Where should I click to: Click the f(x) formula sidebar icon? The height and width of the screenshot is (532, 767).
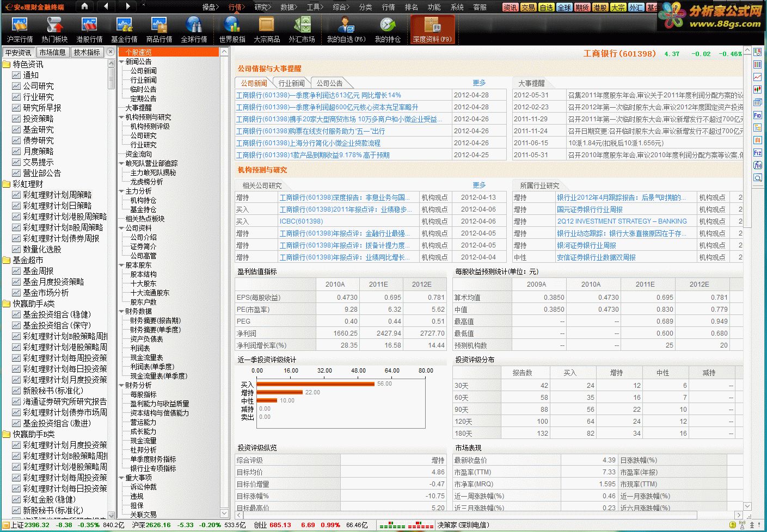(757, 165)
